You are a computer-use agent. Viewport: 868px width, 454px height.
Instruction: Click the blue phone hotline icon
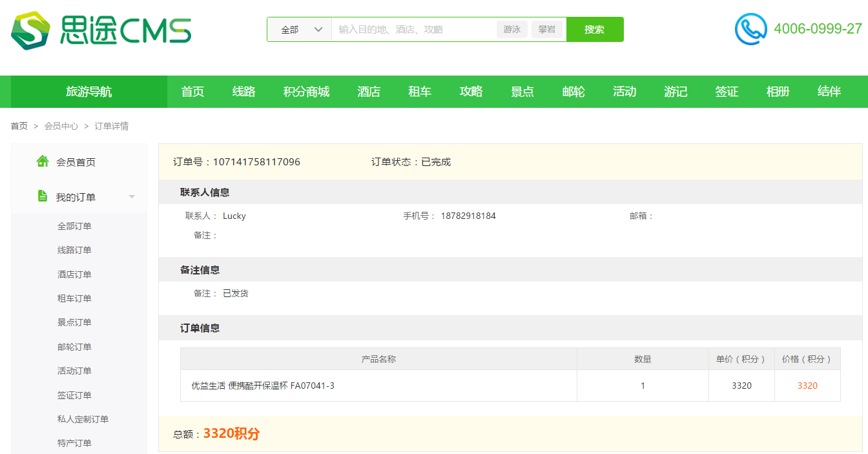click(x=750, y=29)
